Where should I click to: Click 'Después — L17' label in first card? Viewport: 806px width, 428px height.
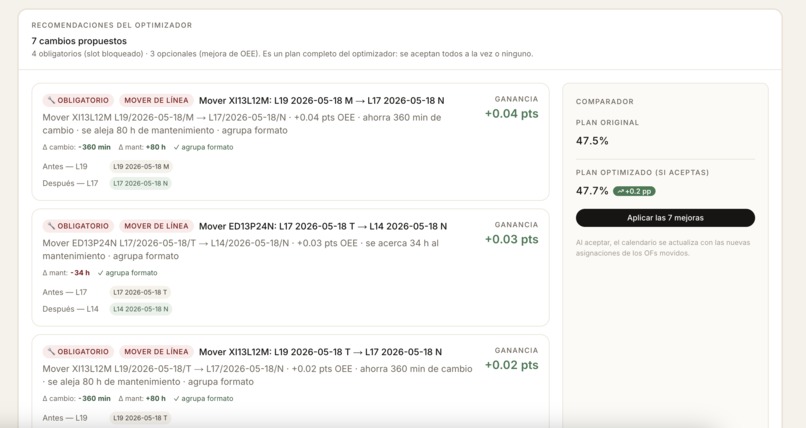[70, 183]
